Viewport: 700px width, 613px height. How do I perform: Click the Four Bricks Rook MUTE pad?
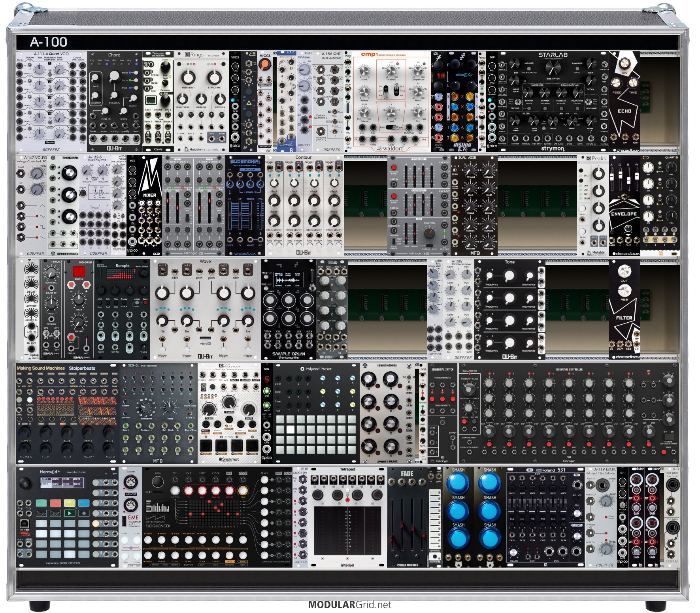(253, 445)
